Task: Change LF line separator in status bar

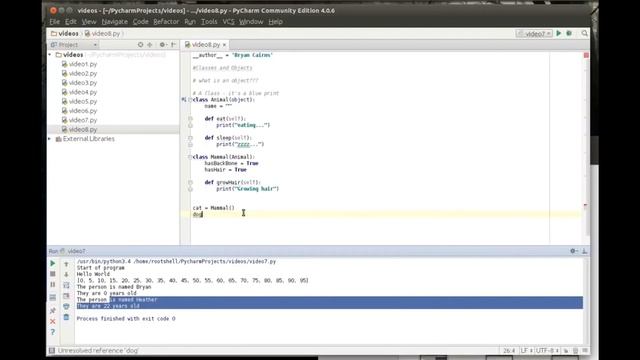Action: click(526, 351)
